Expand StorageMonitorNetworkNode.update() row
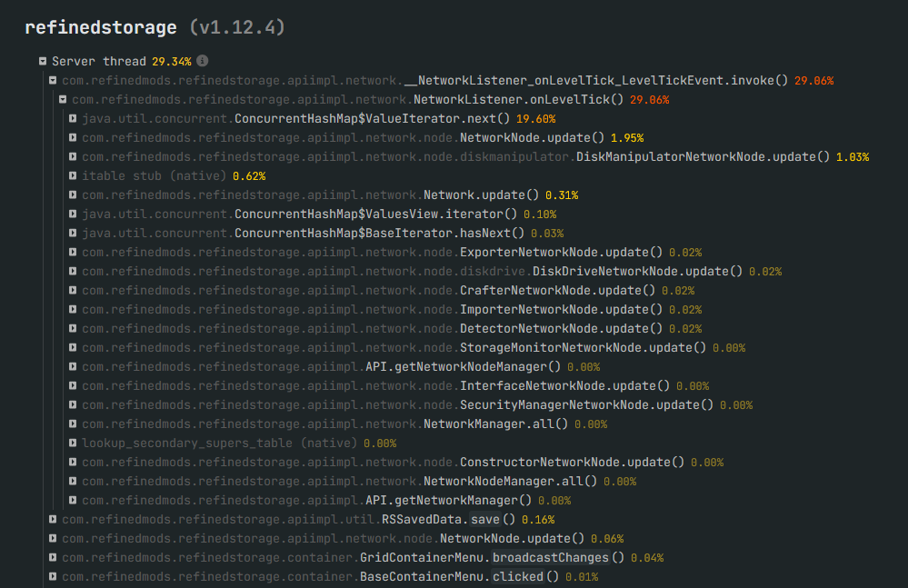 73,348
